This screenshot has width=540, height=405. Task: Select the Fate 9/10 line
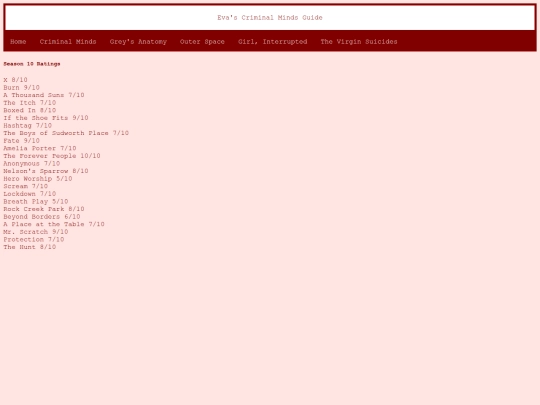pos(21,141)
